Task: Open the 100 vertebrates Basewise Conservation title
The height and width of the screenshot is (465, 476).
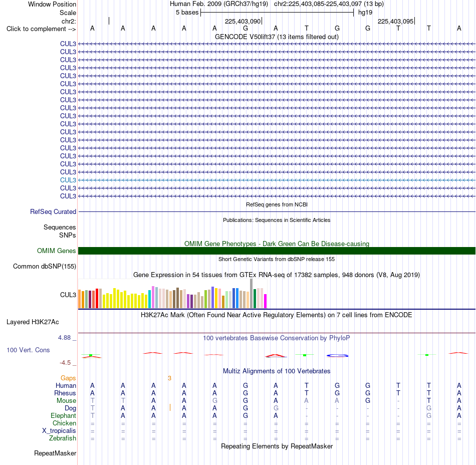Action: point(277,338)
